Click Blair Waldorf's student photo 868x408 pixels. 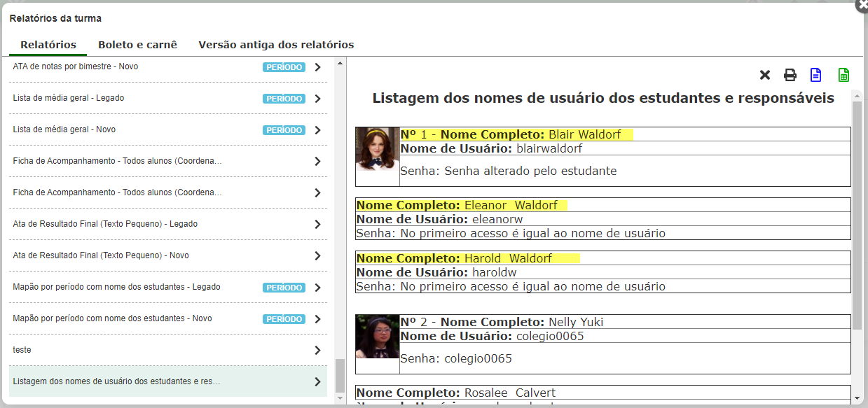click(x=378, y=149)
